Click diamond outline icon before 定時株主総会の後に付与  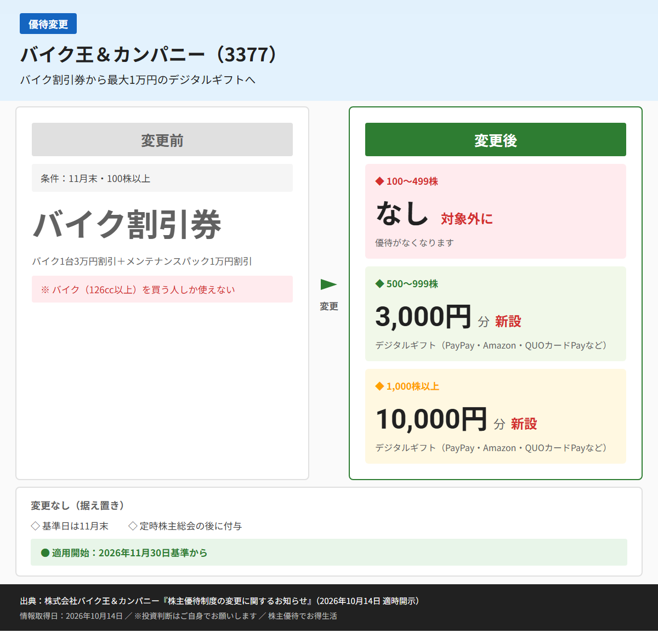133,526
